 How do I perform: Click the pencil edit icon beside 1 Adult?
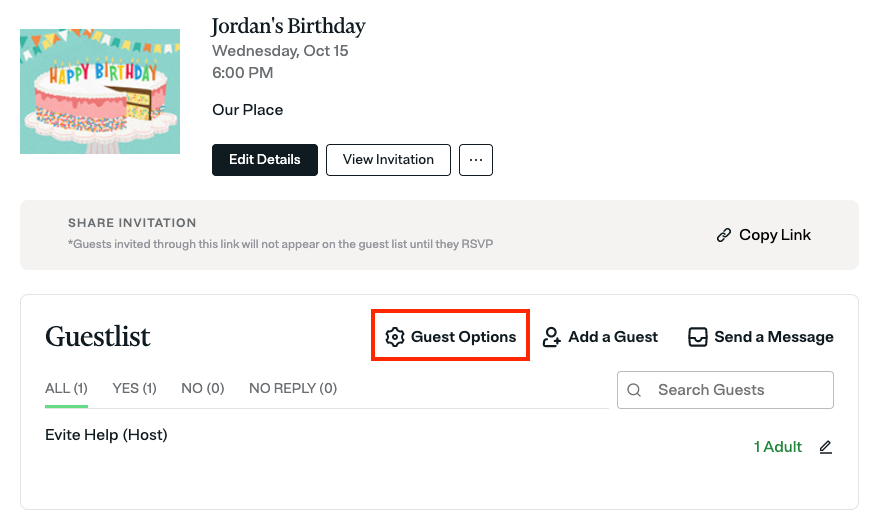825,447
